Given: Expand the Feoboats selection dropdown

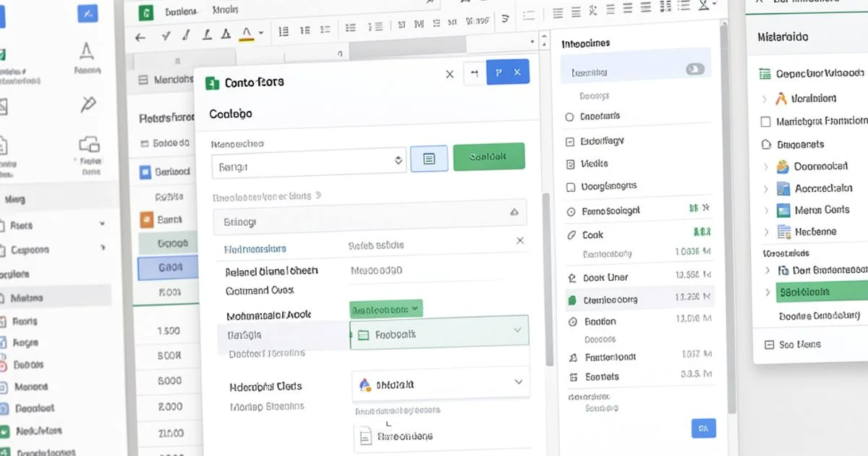Looking at the screenshot, I should [518, 330].
